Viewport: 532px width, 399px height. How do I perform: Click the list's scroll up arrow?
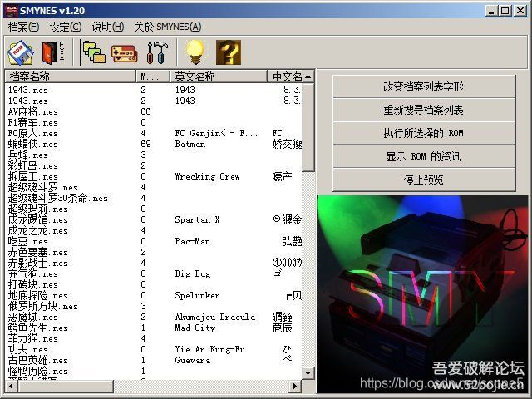coord(308,76)
